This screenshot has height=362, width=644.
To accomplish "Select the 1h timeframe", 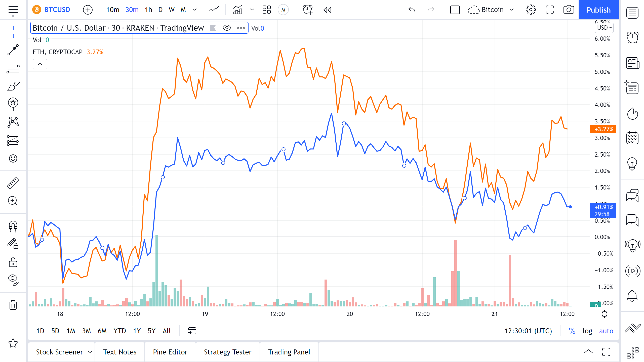I will tap(148, 10).
